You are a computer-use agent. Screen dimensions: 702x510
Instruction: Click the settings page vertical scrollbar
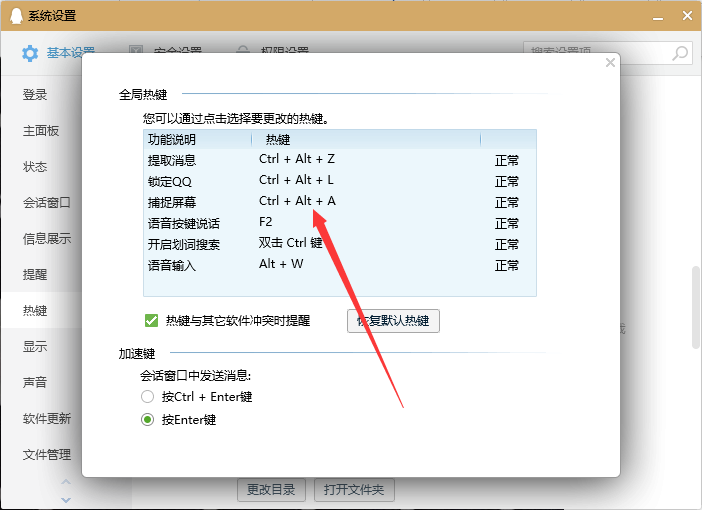pos(696,307)
